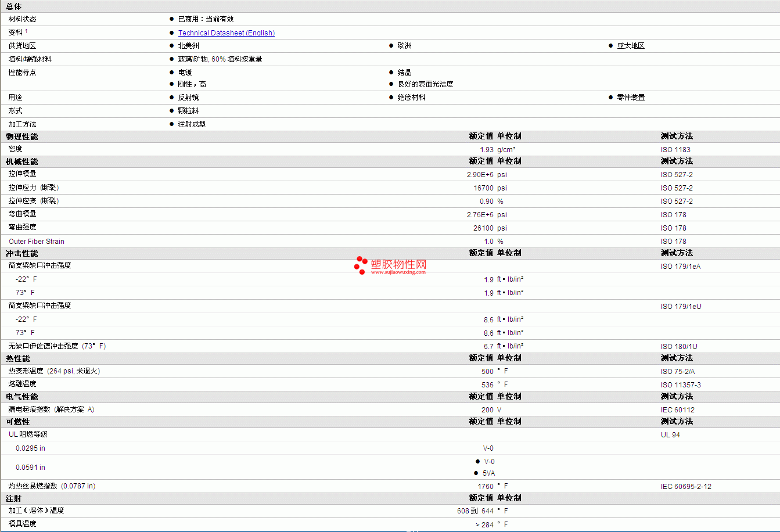Click the ISO 11357-3 test method

point(681,385)
